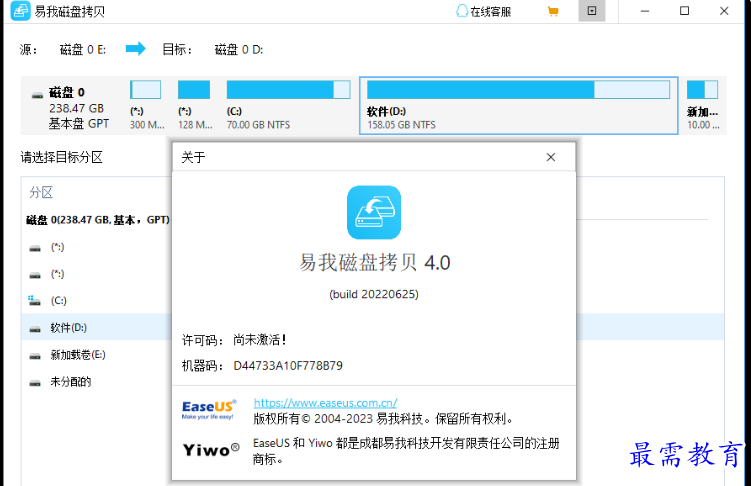
Task: Click the disk icon beside 磁盘 0
Action: (37, 95)
